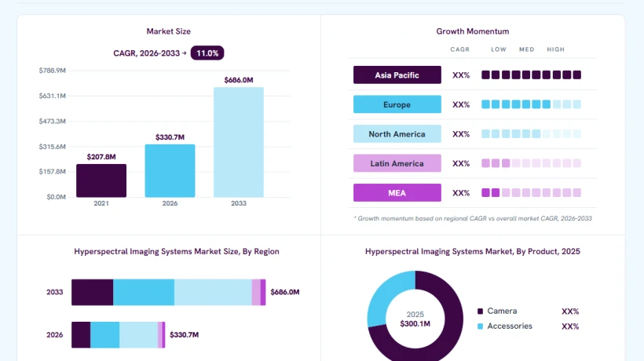
Task: Click the donut chart center showing $300.1M
Action: [415, 319]
